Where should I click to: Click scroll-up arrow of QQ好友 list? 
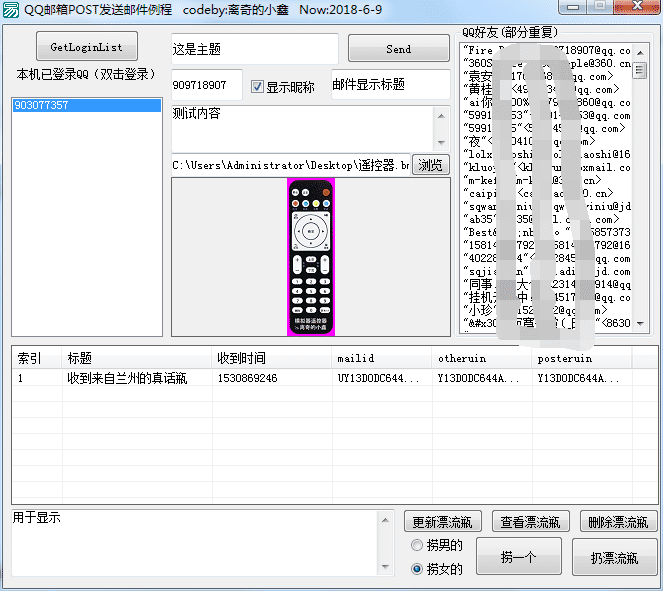(640, 53)
